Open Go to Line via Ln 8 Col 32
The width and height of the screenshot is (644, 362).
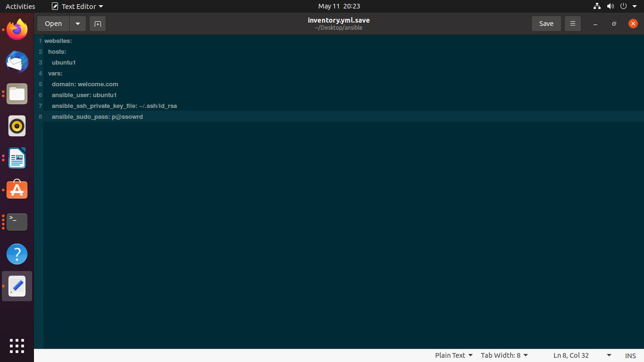570,355
